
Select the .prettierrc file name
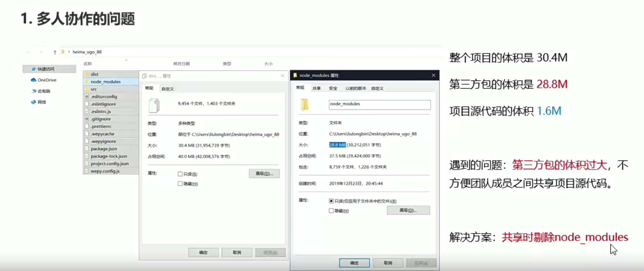[101, 126]
